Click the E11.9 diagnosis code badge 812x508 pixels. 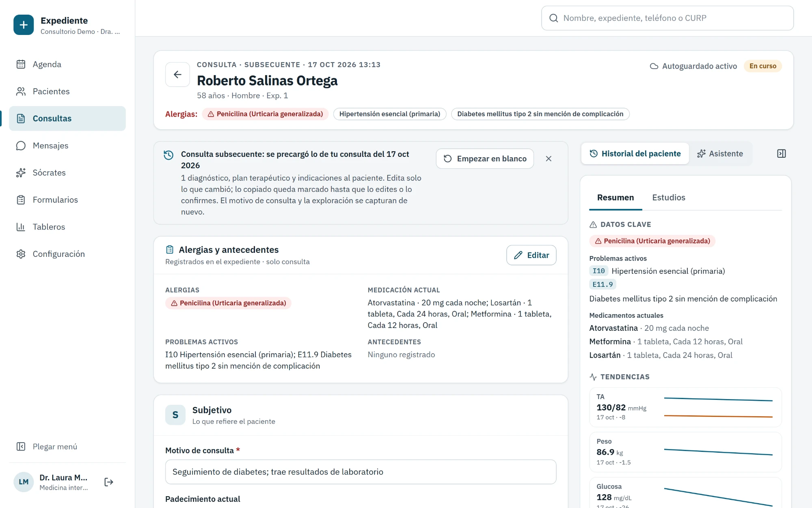point(603,284)
